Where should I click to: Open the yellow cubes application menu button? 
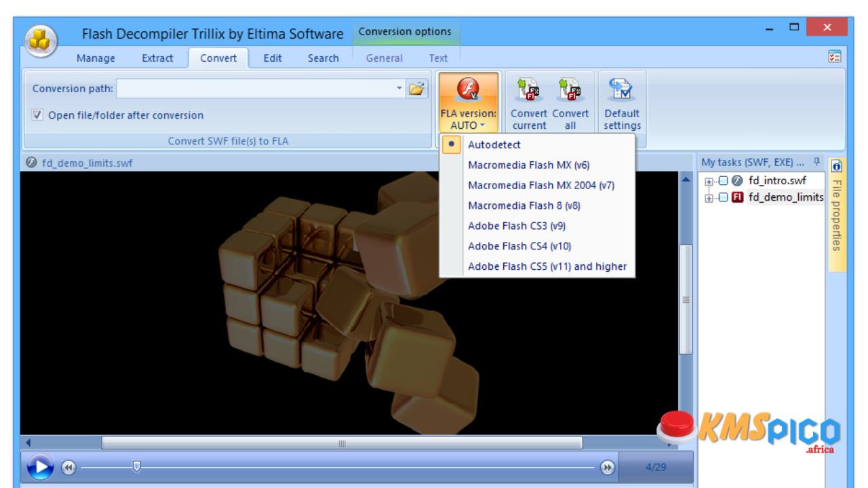click(41, 41)
